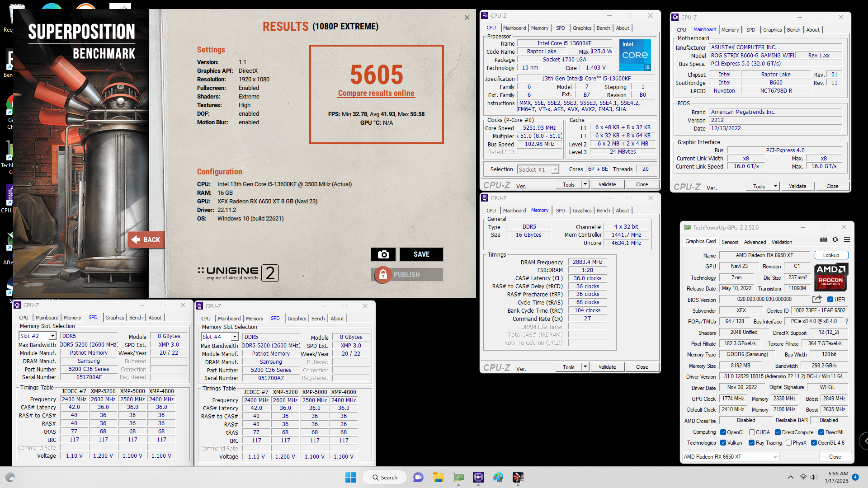
Task: Open the paint palette app on taskbar
Action: tap(498, 477)
